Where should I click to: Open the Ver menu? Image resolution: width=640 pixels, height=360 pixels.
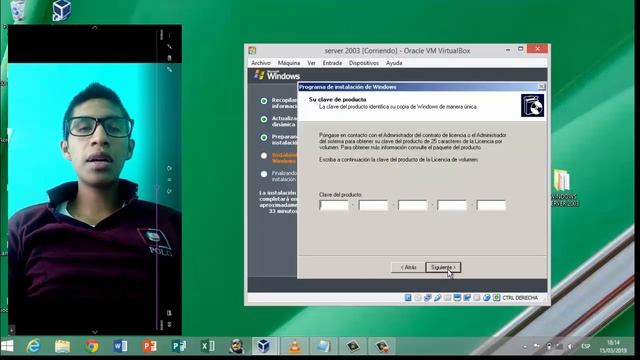click(311, 63)
